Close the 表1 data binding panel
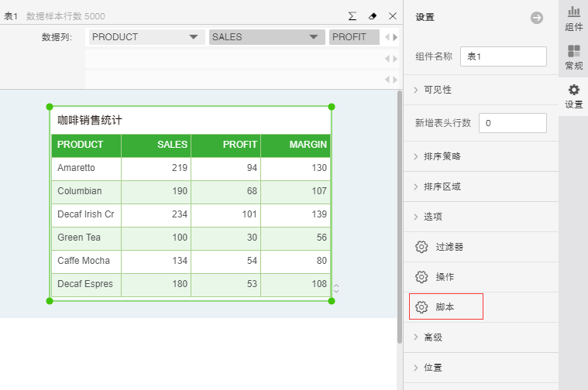The width and height of the screenshot is (588, 390). (x=393, y=15)
